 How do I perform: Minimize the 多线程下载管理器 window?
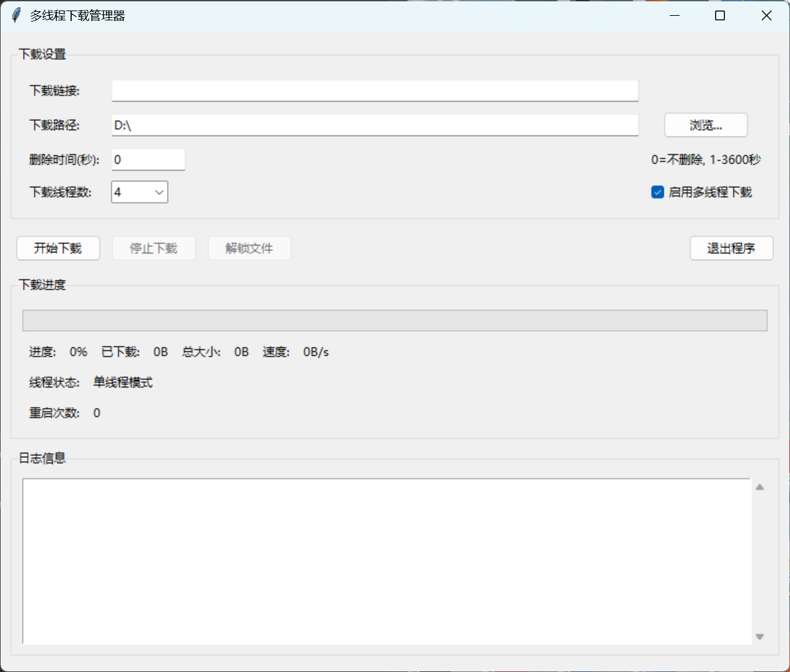(674, 16)
